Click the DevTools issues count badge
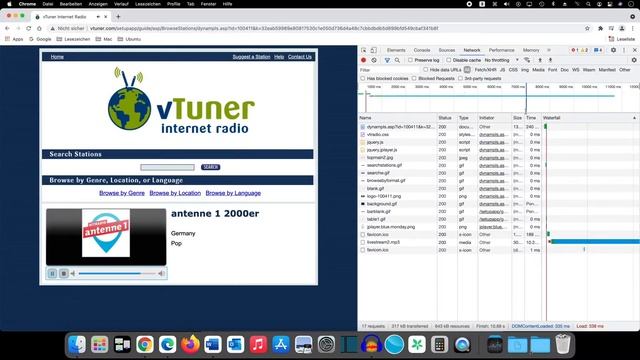Image resolution: width=640 pixels, height=360 pixels. (x=598, y=50)
